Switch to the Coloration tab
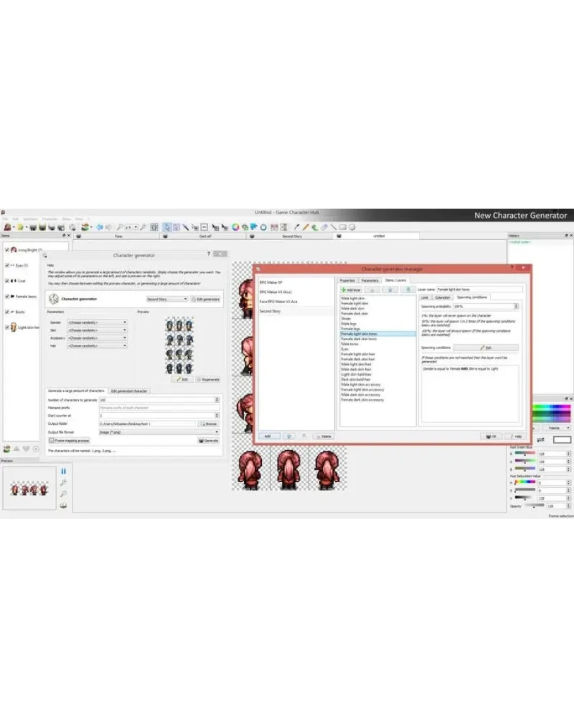This screenshot has width=574, height=728. (x=442, y=297)
